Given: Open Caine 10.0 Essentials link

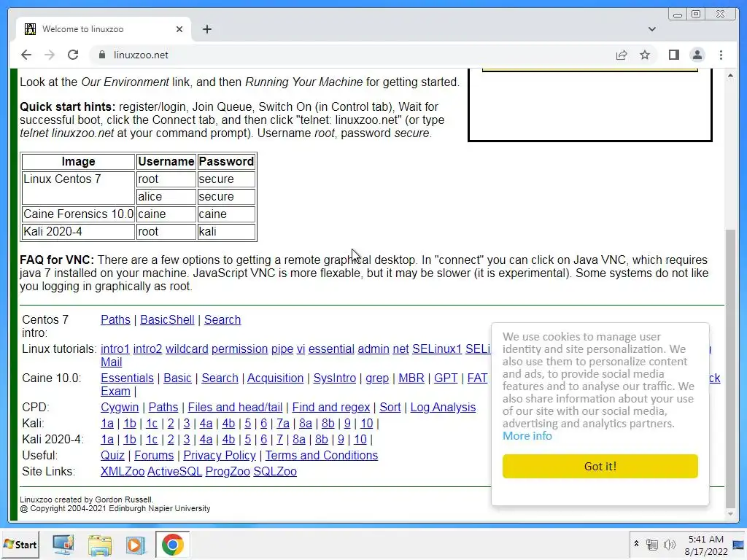Looking at the screenshot, I should point(127,378).
